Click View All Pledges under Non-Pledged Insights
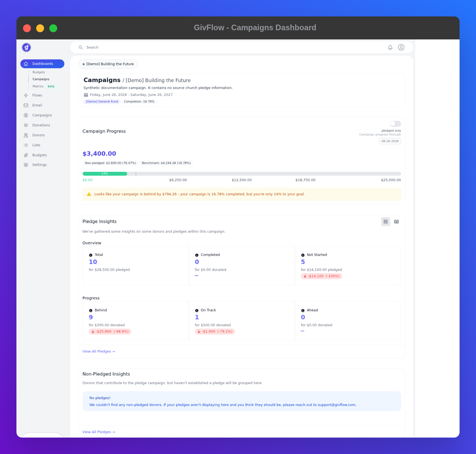The height and width of the screenshot is (454, 476). [99, 432]
